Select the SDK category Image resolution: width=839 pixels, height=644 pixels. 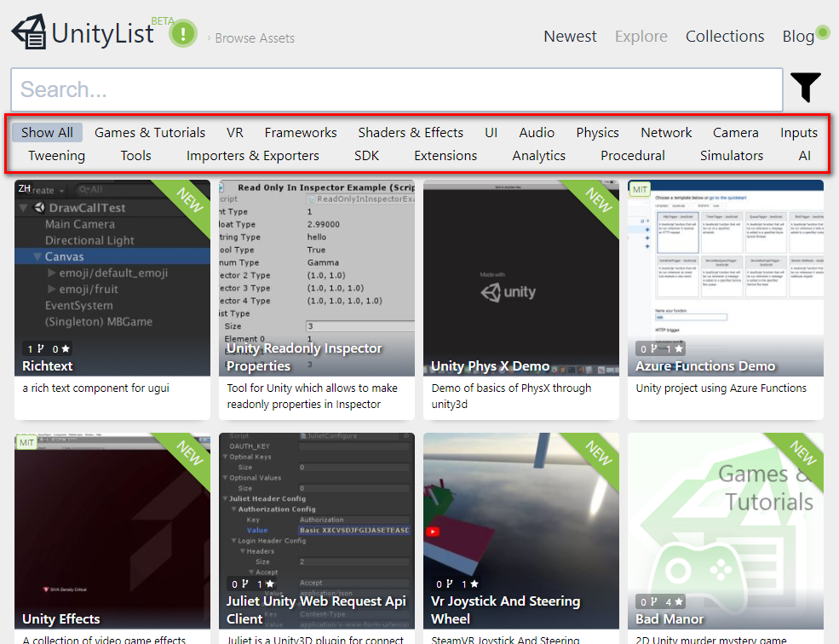(366, 155)
